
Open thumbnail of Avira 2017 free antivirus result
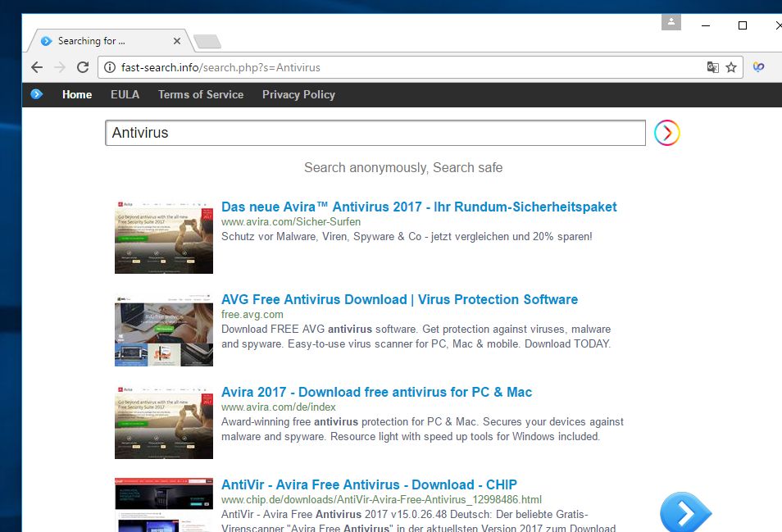point(164,422)
